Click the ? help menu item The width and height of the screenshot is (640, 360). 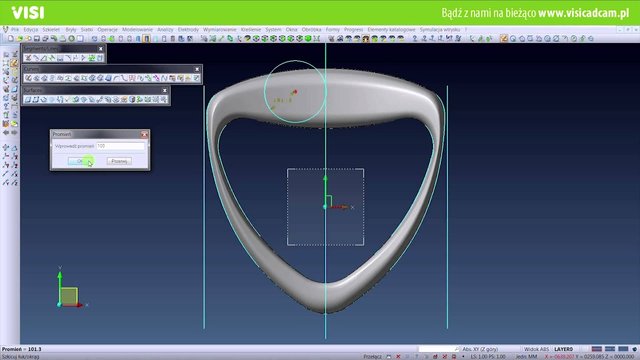pos(466,29)
